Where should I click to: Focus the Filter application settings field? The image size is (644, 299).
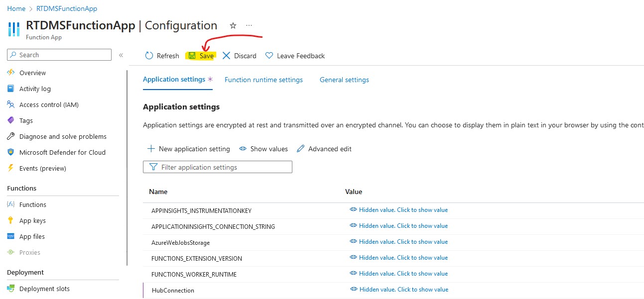[x=218, y=167]
